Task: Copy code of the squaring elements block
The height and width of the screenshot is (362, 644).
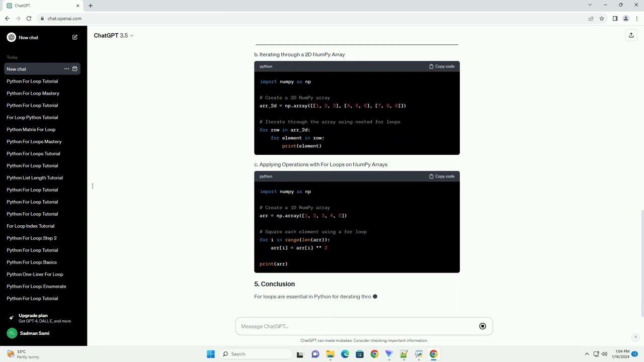Action: click(x=442, y=176)
